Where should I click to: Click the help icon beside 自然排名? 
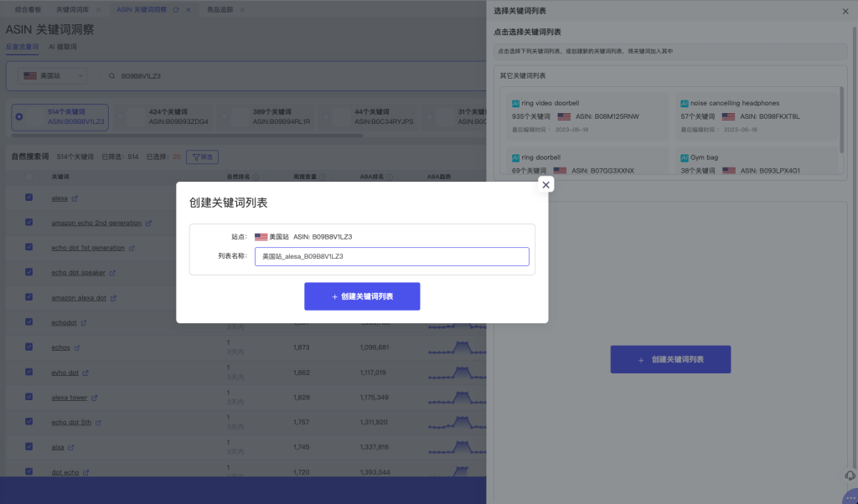click(256, 177)
